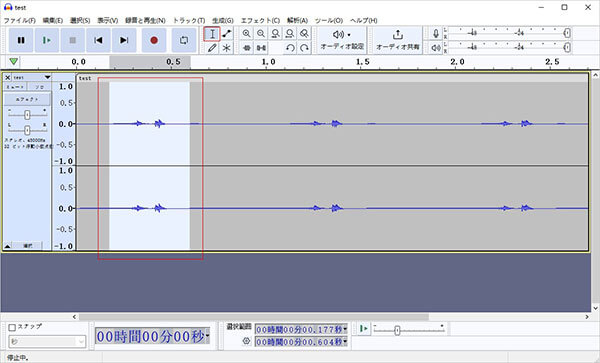This screenshot has height=363, width=600.
Task: Click the selection range settings gear icon
Action: pyautogui.click(x=246, y=341)
